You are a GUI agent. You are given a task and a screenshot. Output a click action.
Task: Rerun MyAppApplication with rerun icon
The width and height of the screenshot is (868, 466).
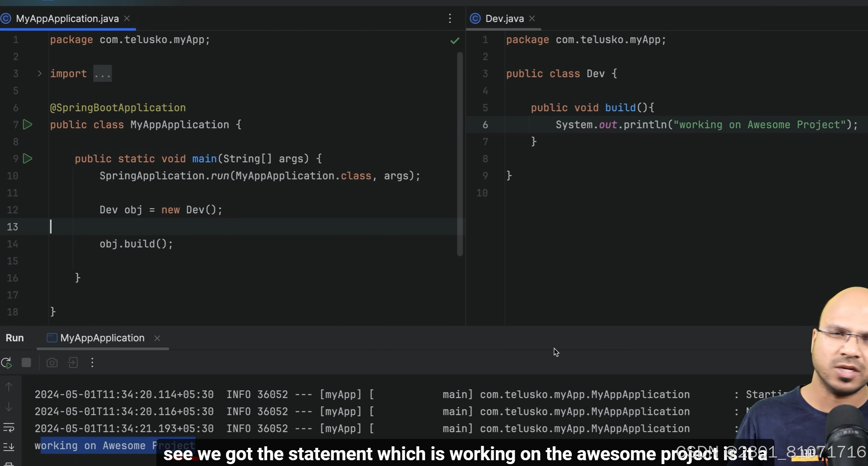[x=7, y=363]
